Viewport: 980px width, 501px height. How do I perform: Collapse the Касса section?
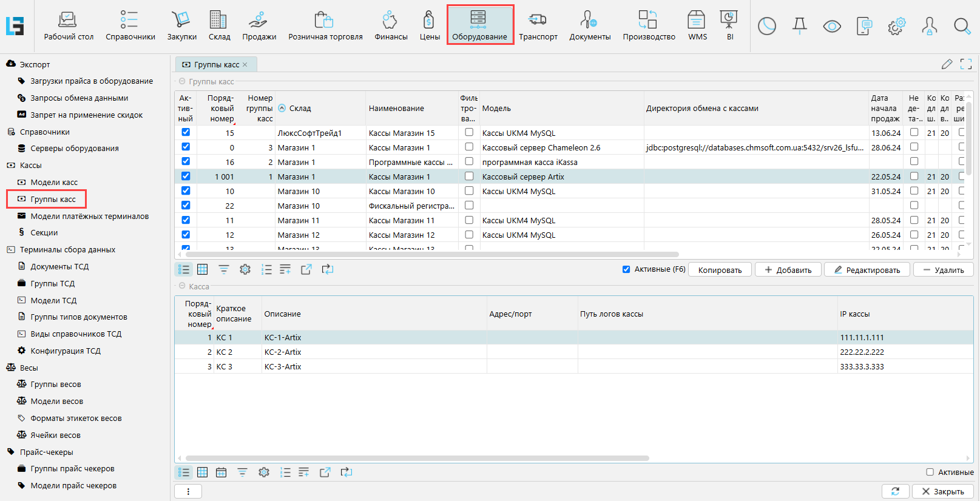point(182,286)
